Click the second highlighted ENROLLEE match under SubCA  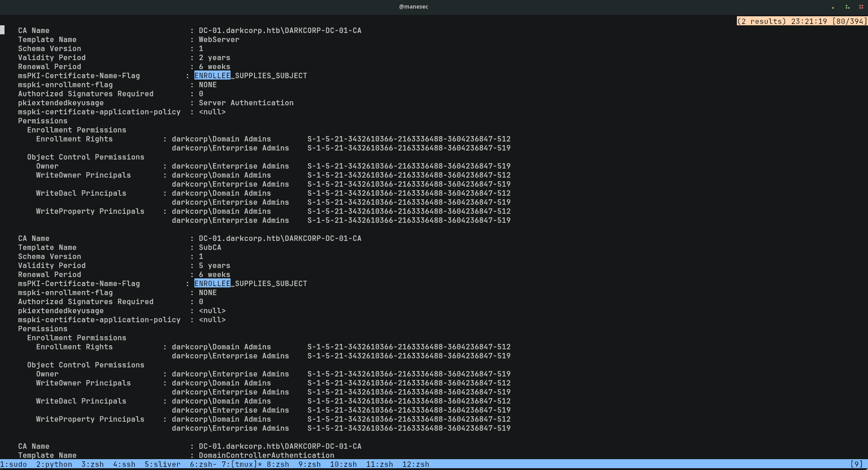coord(212,283)
